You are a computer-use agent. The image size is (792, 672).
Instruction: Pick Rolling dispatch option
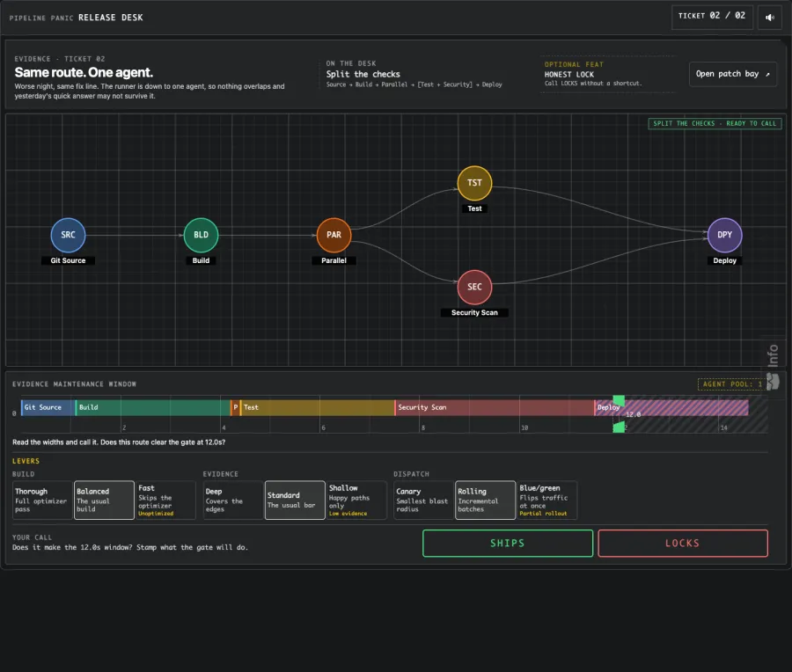tap(486, 500)
